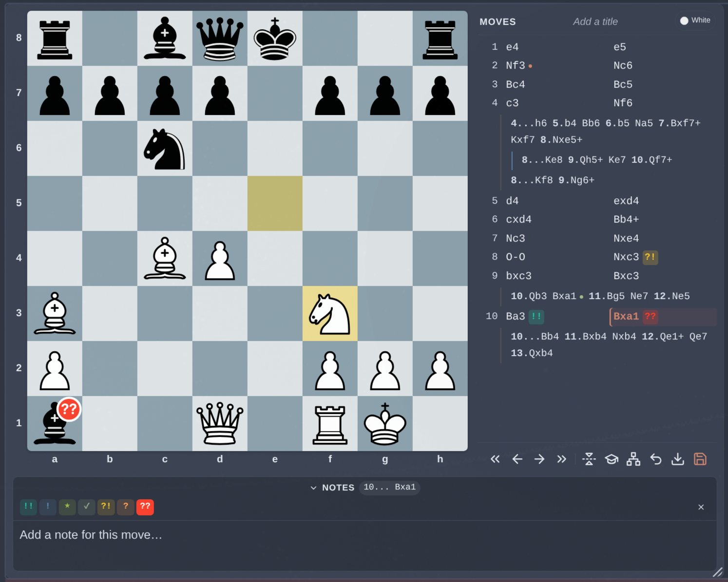The image size is (728, 582).
Task: Go to Black's move Nc6
Action: pos(623,66)
